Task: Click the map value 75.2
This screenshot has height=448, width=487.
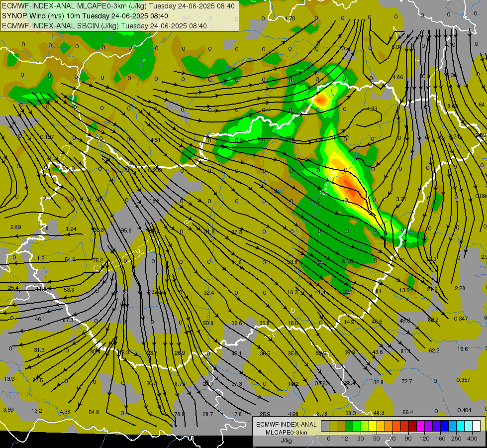Action: (98, 260)
